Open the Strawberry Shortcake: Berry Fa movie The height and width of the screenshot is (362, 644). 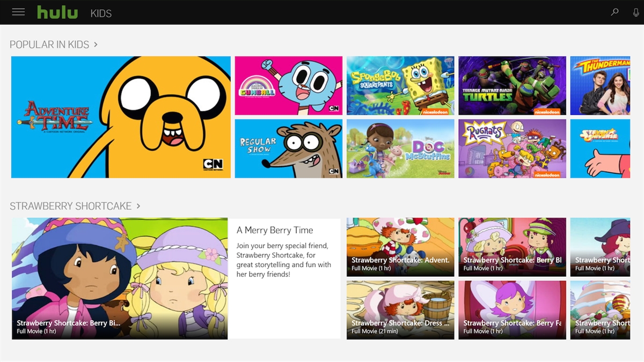pyautogui.click(x=512, y=310)
